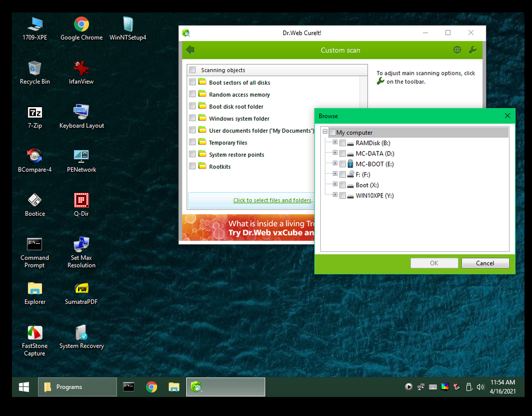Image resolution: width=532 pixels, height=416 pixels.
Task: Click Cancel in the Browse dialog
Action: point(485,263)
